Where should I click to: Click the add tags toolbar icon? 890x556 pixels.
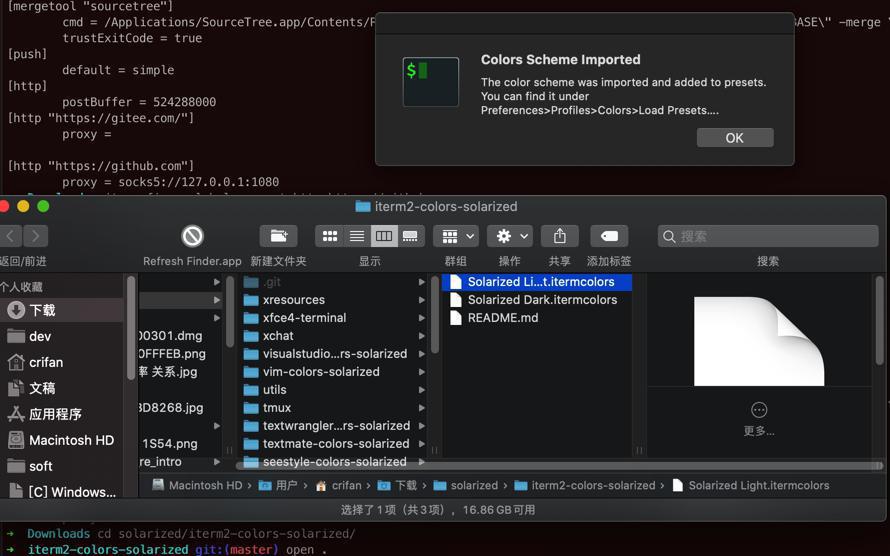tap(609, 236)
